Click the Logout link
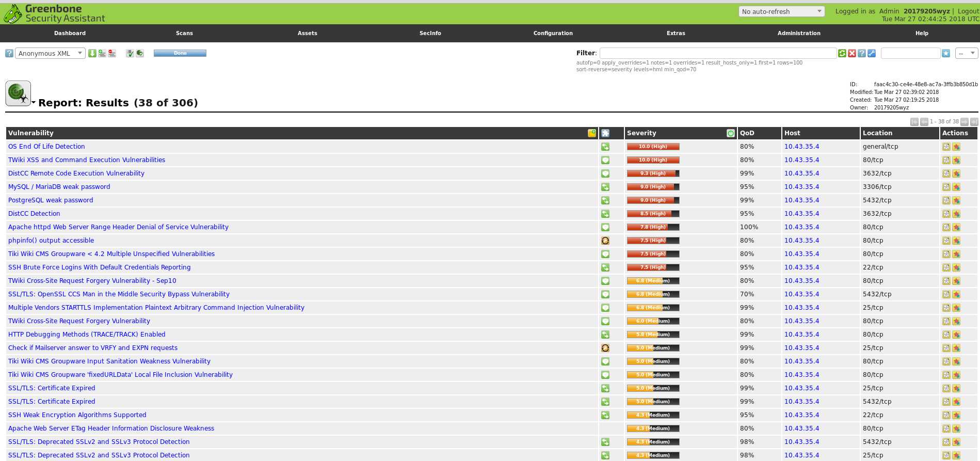Screen dimensions: 980x461 coord(968,11)
